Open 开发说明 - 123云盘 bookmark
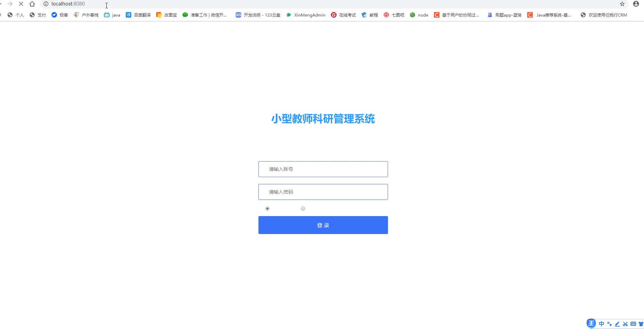 tap(258, 15)
